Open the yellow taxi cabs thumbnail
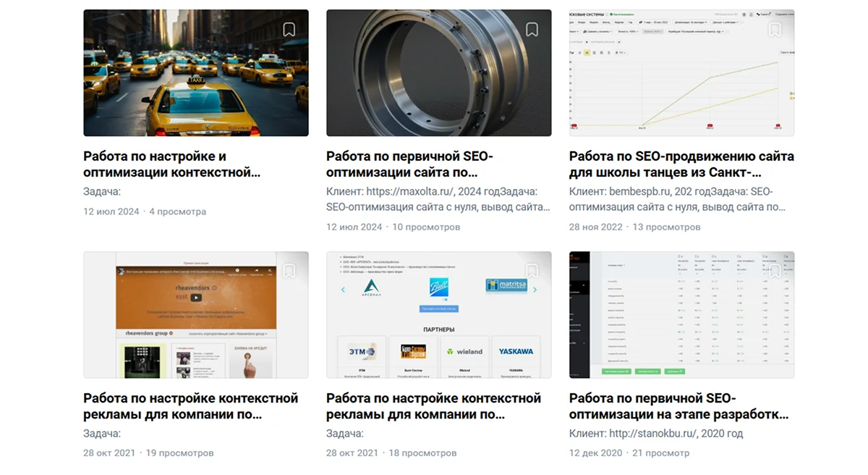Viewport: 868px width, 475px height. [x=195, y=72]
